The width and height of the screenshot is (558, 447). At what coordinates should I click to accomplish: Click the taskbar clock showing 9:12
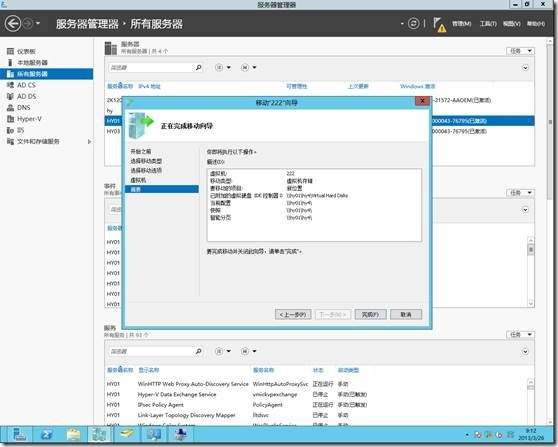click(x=531, y=434)
